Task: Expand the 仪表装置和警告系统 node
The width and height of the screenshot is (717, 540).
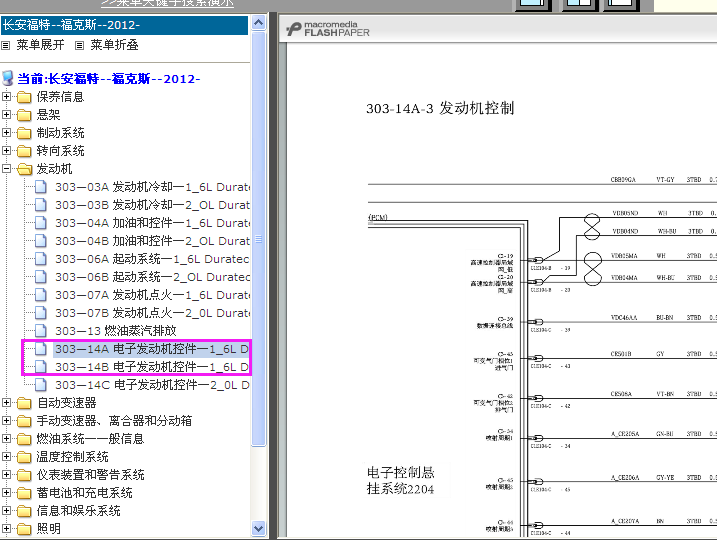Action: 6,475
